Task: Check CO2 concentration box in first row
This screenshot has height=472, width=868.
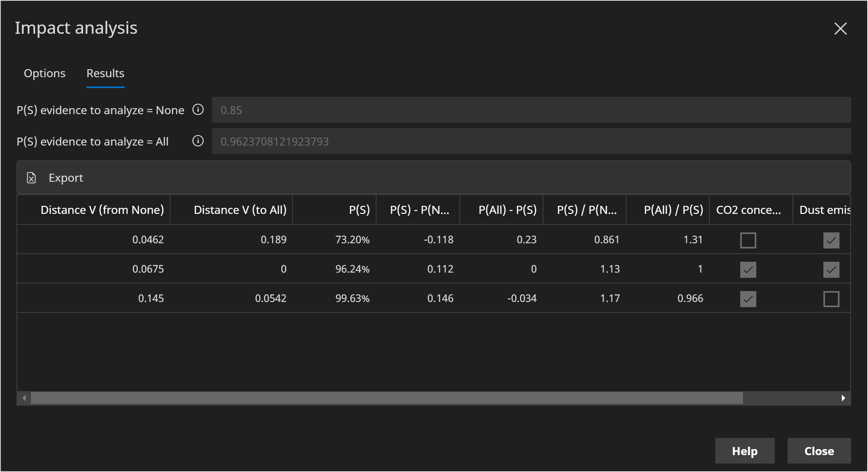Action: (x=748, y=240)
